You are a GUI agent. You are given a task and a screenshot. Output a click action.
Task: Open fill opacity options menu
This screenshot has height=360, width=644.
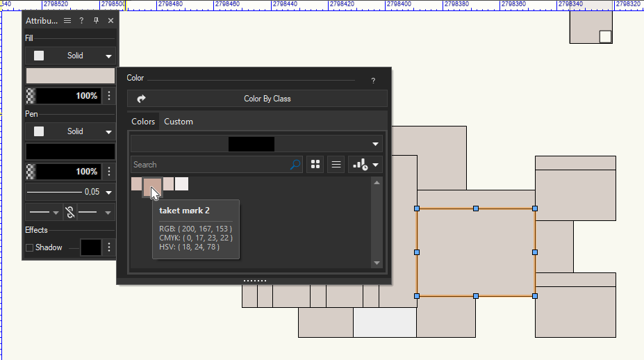pos(109,96)
